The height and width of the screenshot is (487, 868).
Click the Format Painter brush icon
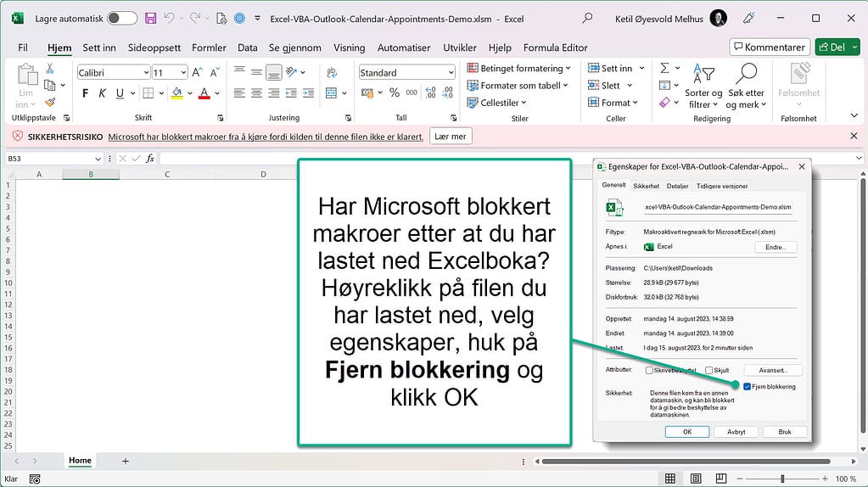tap(50, 103)
